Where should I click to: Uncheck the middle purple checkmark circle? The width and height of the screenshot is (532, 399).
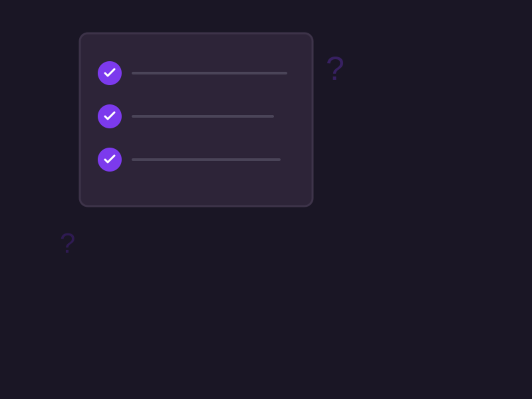tap(110, 116)
